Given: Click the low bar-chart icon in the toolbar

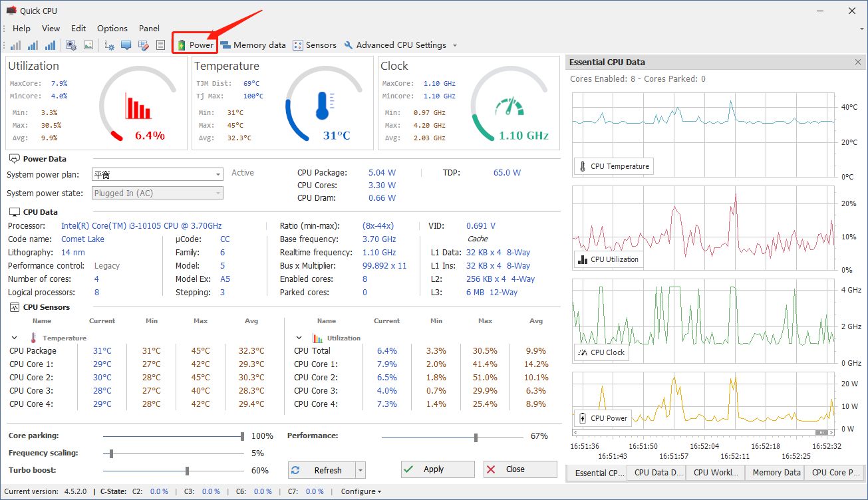Looking at the screenshot, I should (15, 45).
